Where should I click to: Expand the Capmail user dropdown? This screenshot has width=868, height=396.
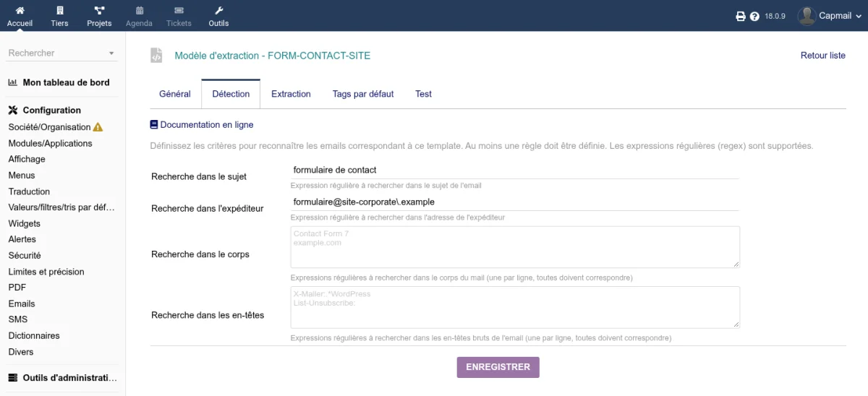[x=859, y=16]
